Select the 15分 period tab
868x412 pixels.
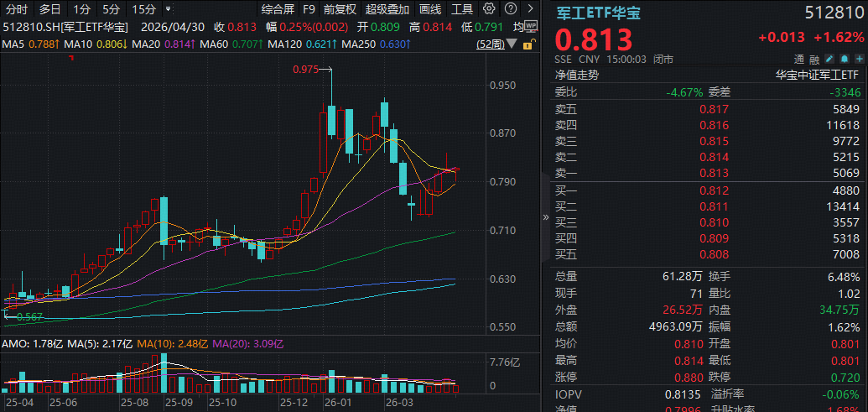click(144, 10)
